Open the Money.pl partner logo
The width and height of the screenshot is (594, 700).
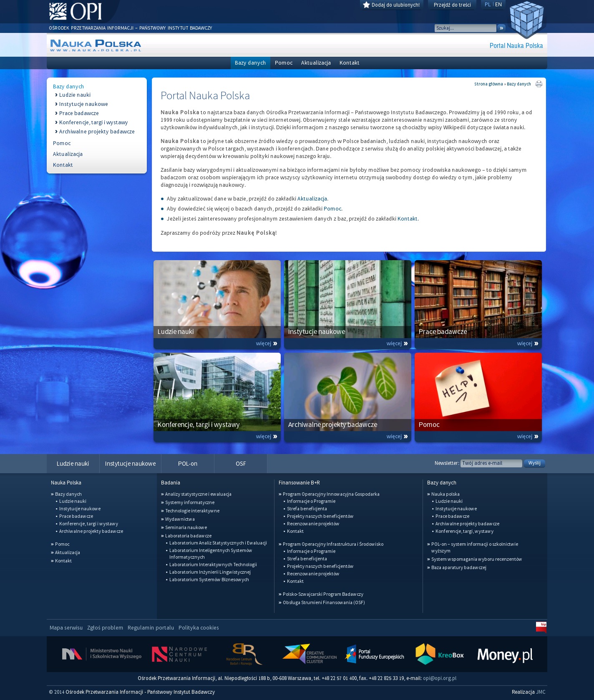505,655
